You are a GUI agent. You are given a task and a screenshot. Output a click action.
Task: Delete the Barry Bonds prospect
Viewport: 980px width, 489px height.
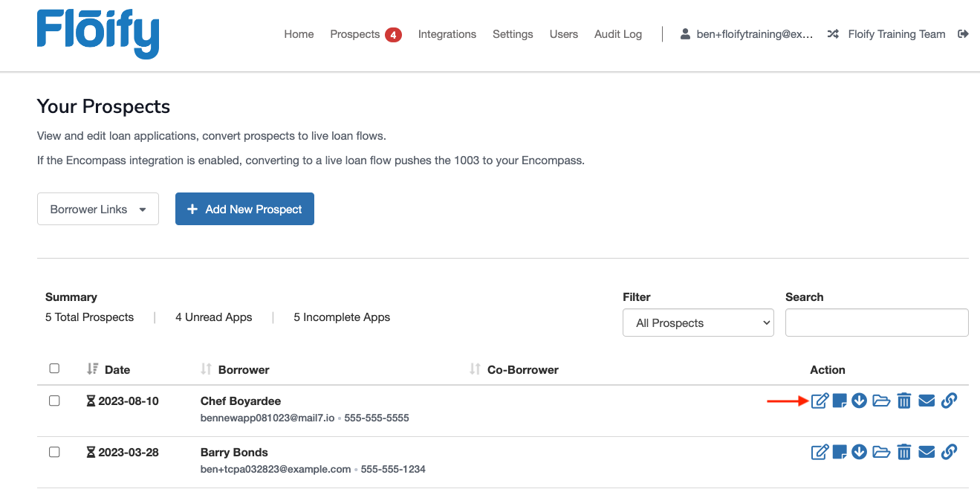point(903,452)
